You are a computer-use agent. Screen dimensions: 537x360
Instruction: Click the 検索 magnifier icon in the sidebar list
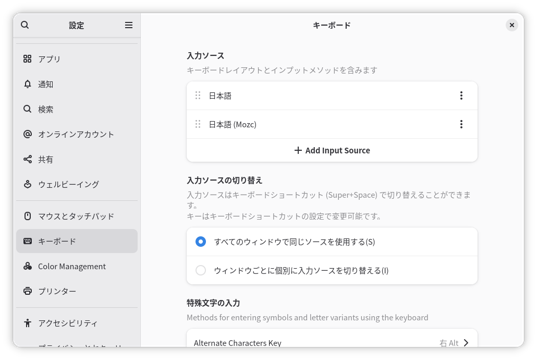(x=27, y=109)
